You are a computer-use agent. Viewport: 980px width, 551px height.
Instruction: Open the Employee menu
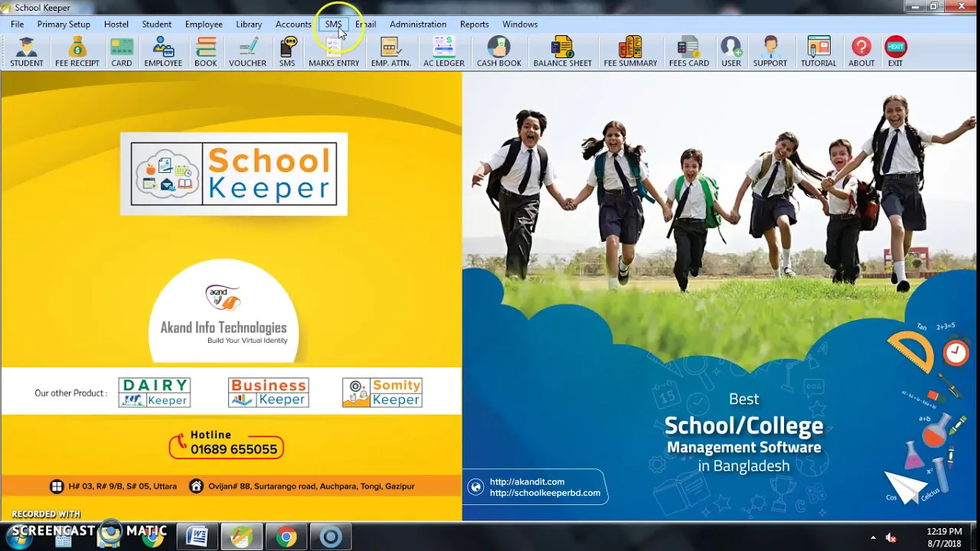pos(204,24)
